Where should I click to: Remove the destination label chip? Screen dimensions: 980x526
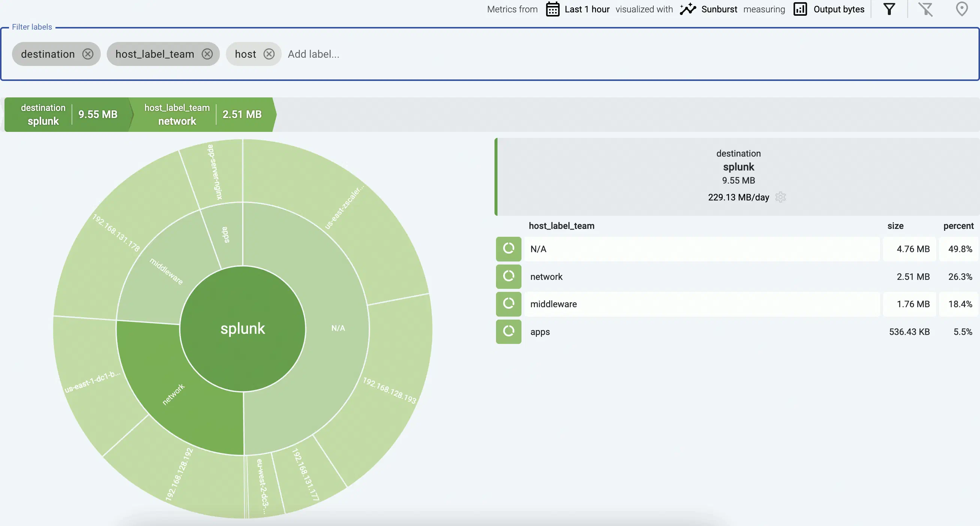point(88,54)
